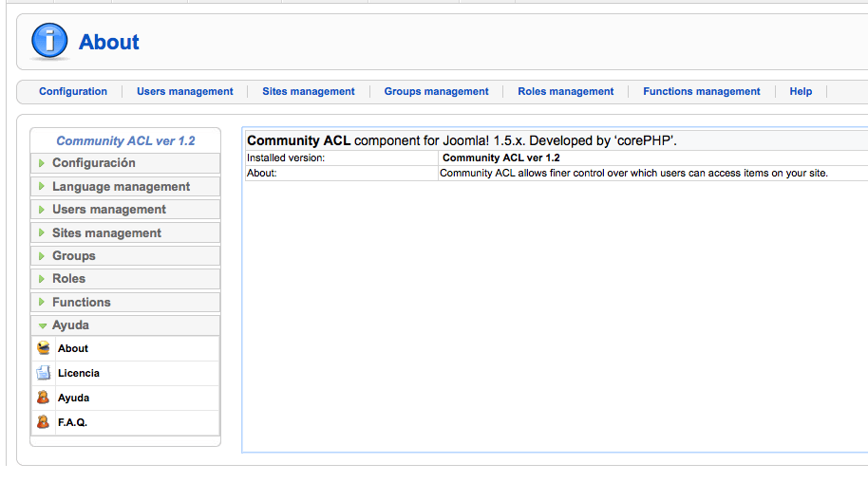Expand the Roles section arrow
Image resolution: width=868 pixels, height=482 pixels.
click(x=42, y=278)
